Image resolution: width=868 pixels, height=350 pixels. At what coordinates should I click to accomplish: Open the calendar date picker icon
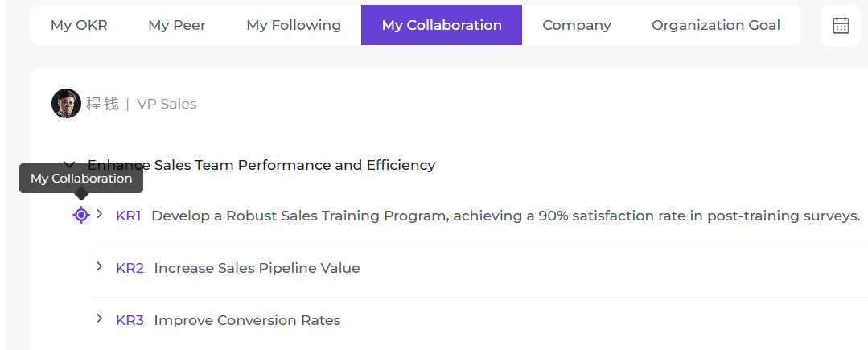pyautogui.click(x=841, y=25)
